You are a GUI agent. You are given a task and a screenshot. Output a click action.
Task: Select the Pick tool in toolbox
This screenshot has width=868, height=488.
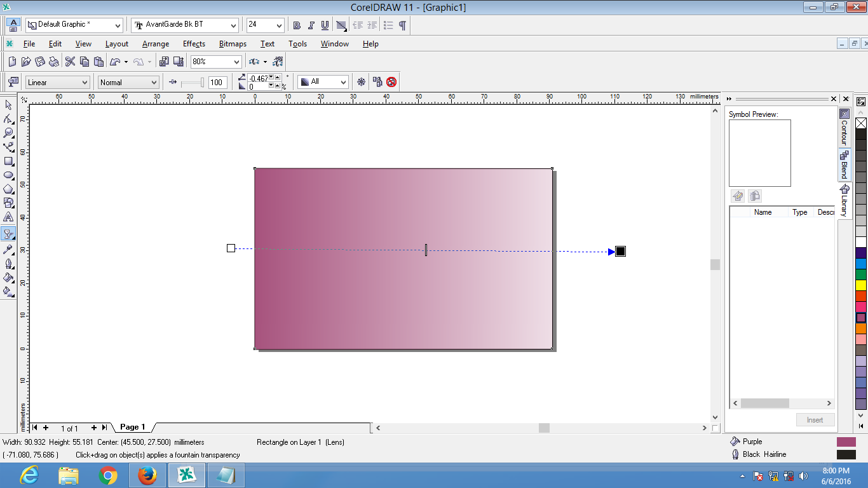coord(8,105)
